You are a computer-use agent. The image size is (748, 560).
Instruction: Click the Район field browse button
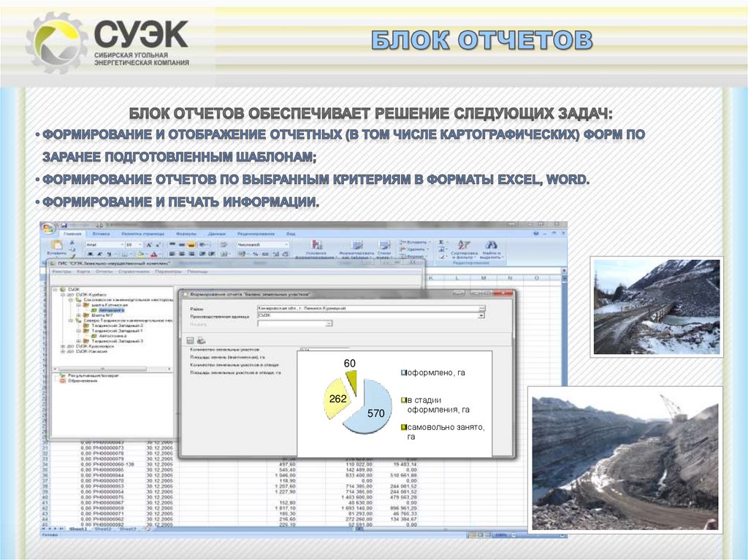(x=482, y=308)
